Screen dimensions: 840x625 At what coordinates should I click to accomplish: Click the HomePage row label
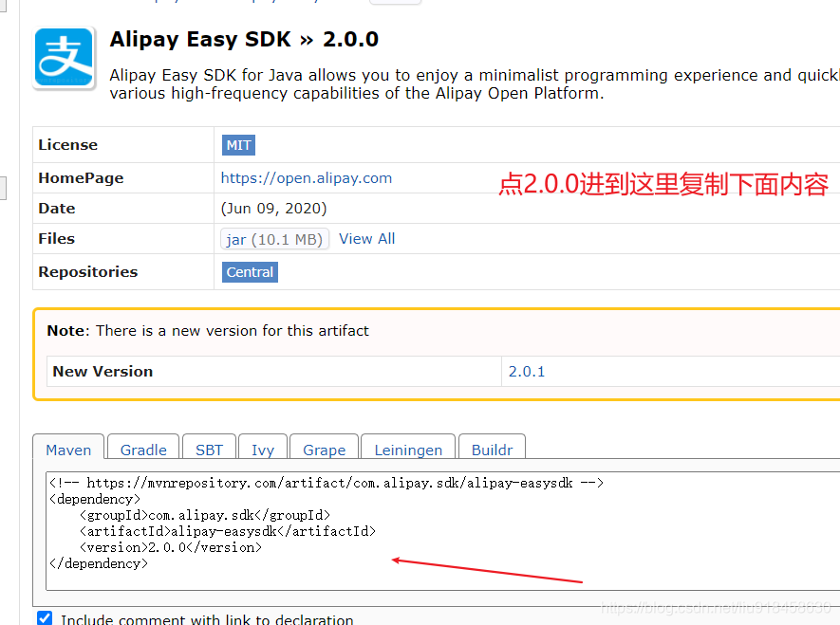coord(81,178)
